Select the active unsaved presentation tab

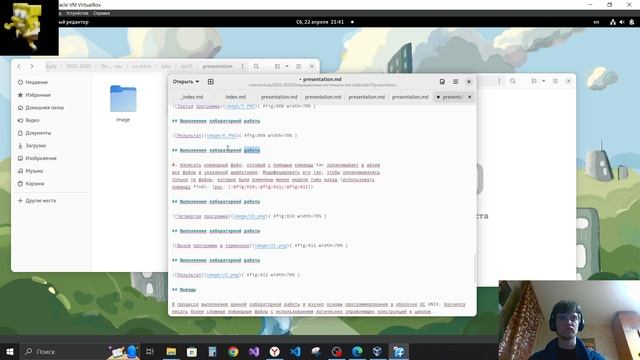pos(450,97)
